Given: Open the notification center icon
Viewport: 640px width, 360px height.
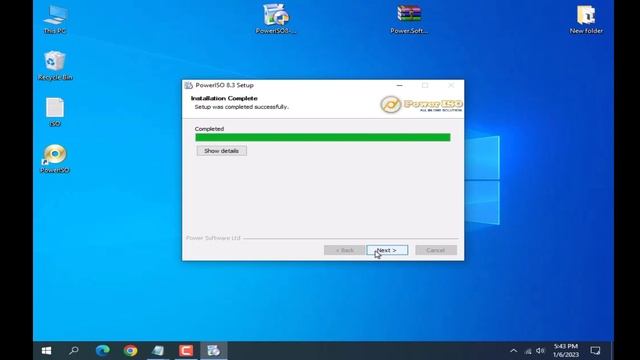Looking at the screenshot, I should coord(596,351).
